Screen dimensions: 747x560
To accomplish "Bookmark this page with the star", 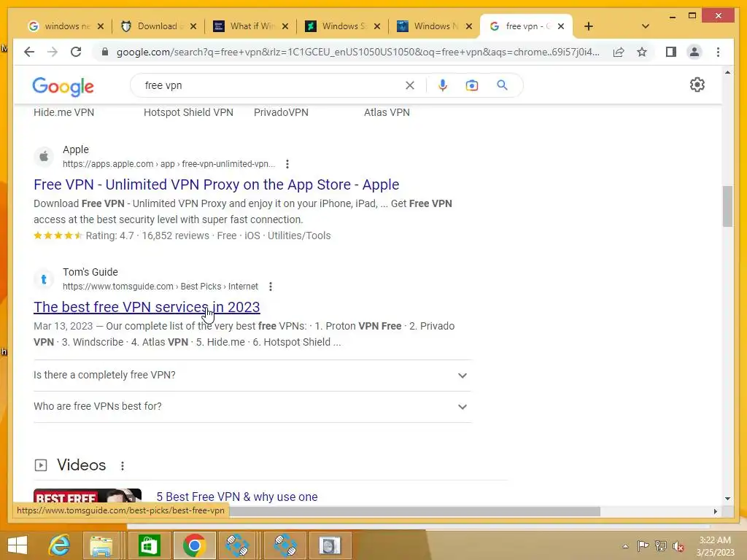I will [x=642, y=52].
